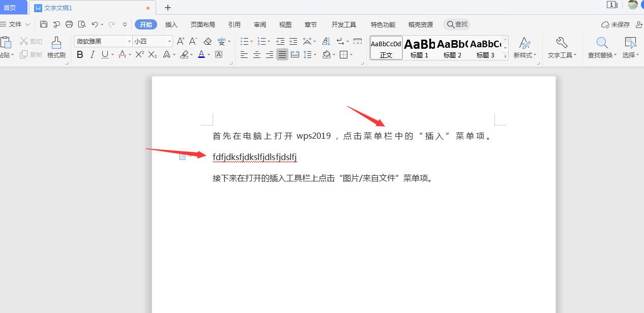The image size is (644, 313).
Task: Expand the numbered list dropdown
Action: pos(269,42)
